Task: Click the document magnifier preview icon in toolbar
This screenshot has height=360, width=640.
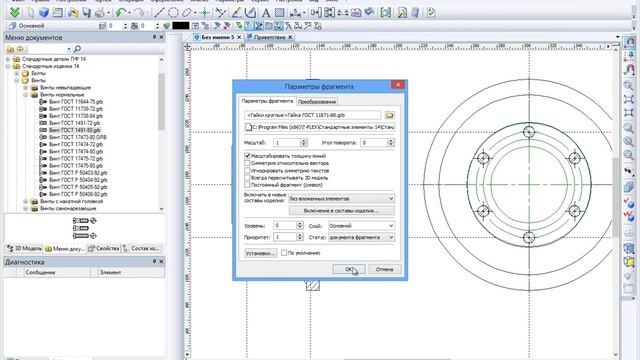Action: tap(402, 13)
